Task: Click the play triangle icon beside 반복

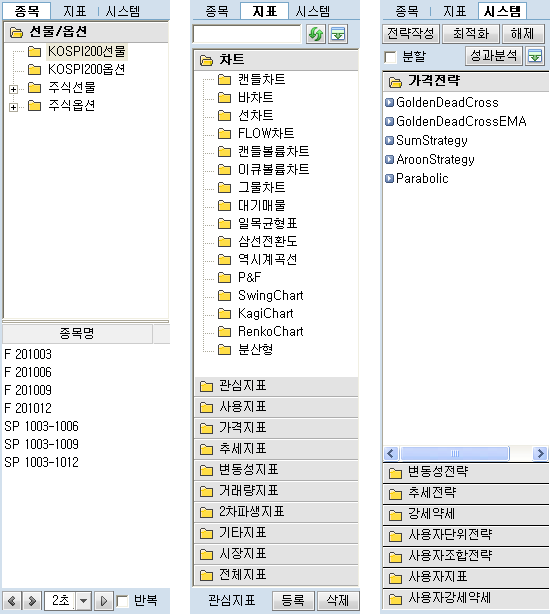Action: coord(104,600)
